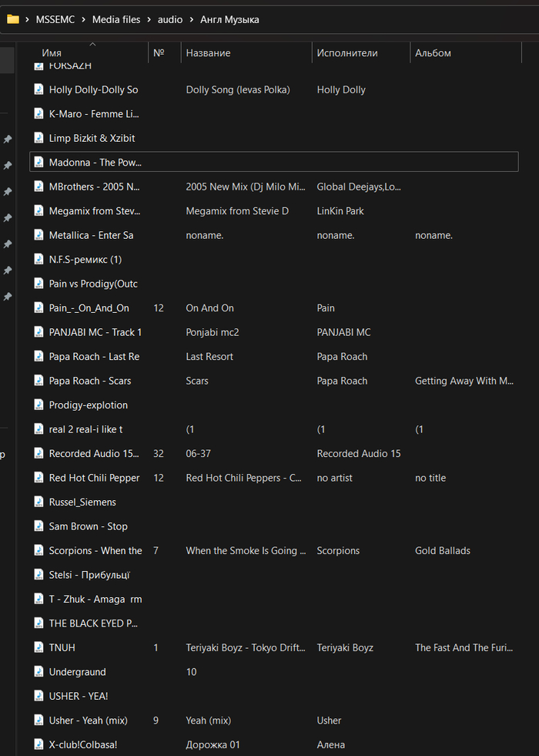539x756 pixels.
Task: Select the THE BLACK EYED P... file icon
Action: tap(39, 623)
